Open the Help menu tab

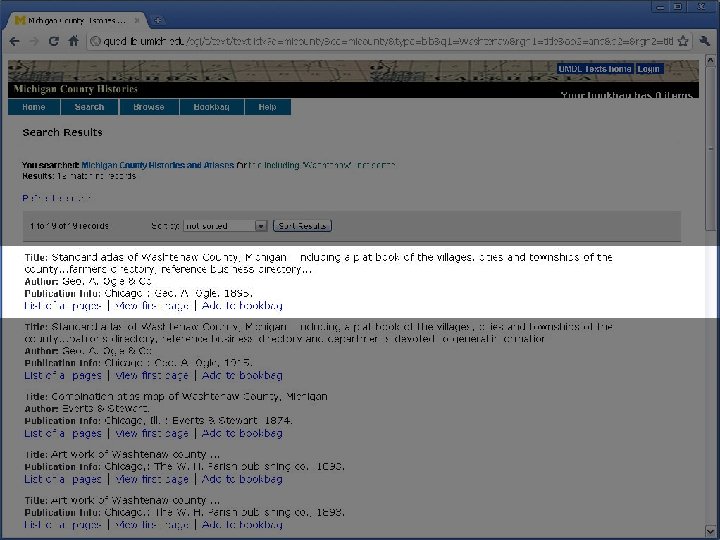(268, 107)
